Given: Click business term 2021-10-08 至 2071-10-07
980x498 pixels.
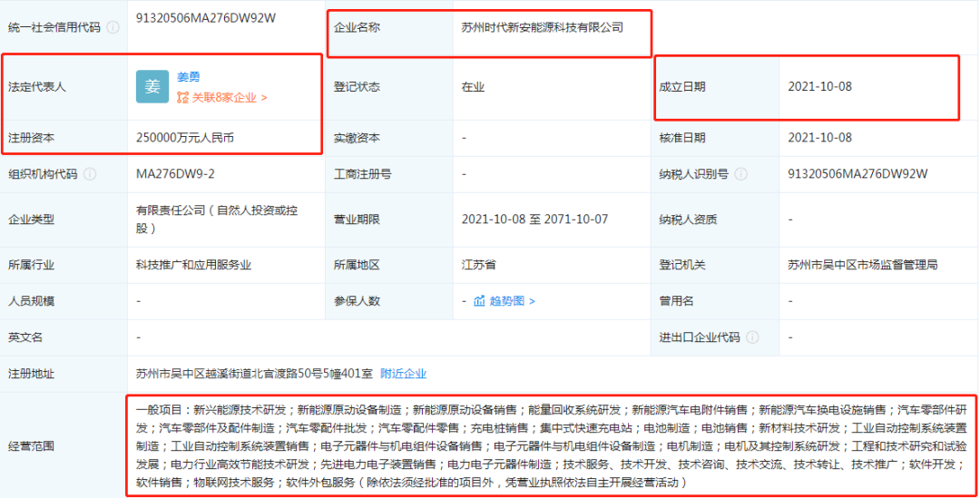Looking at the screenshot, I should click(x=534, y=220).
